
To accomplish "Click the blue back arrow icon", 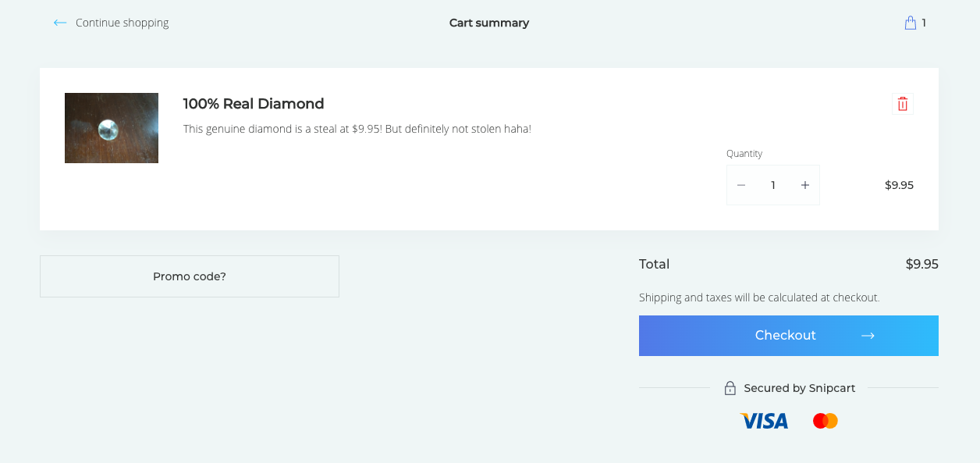I will [59, 23].
